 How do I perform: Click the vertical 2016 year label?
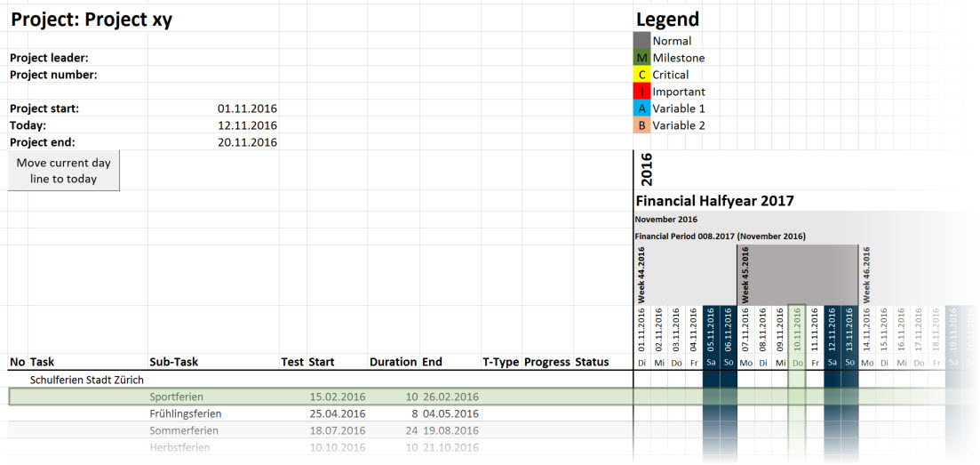coord(647,169)
